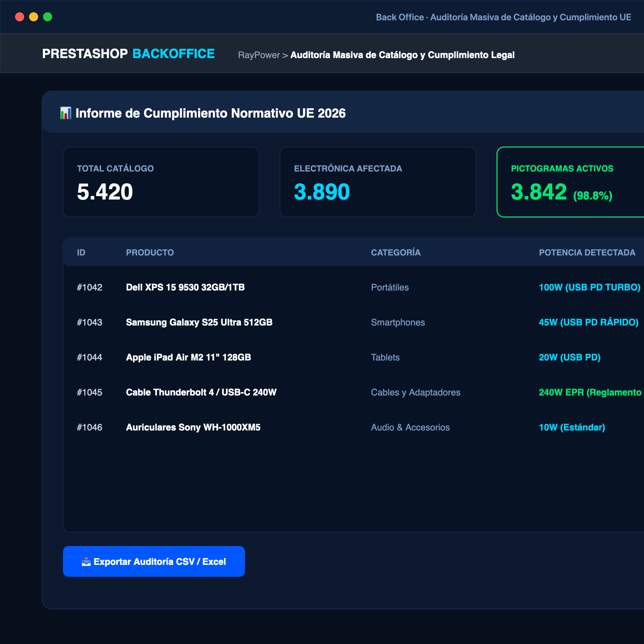Click the 240W EPR power value
This screenshot has width=644, height=644.
[591, 392]
